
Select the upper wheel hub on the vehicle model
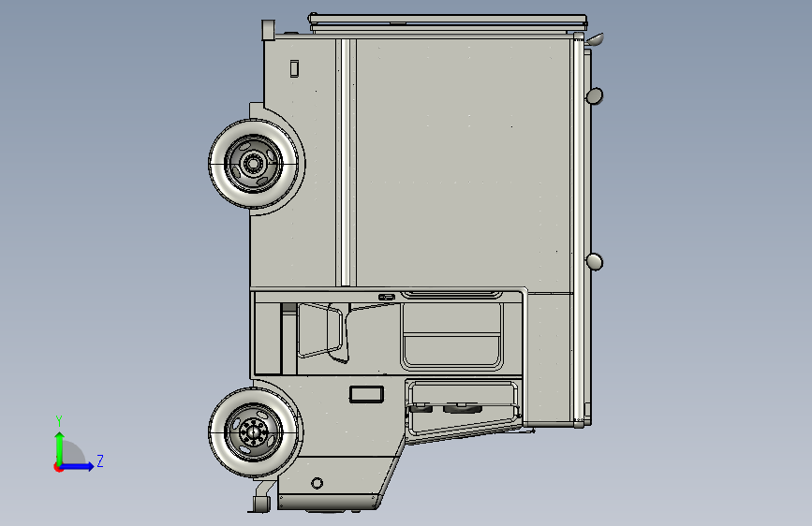[x=253, y=164]
